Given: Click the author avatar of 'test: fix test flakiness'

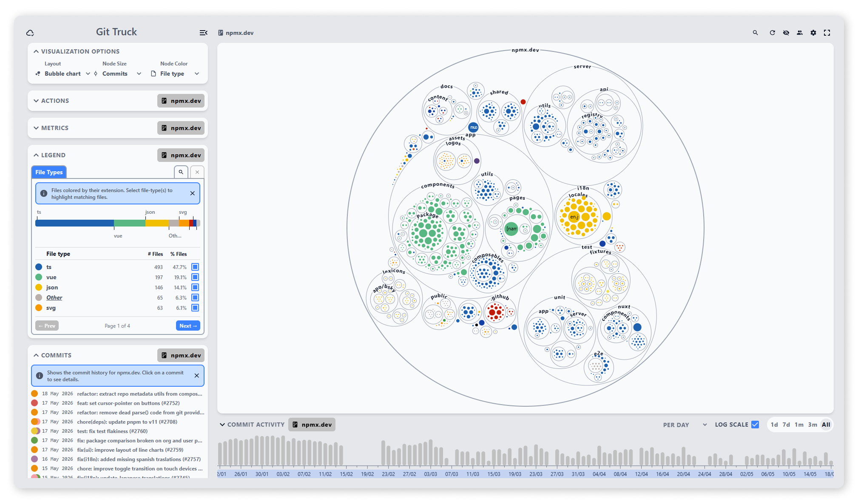Looking at the screenshot, I should pos(35,431).
